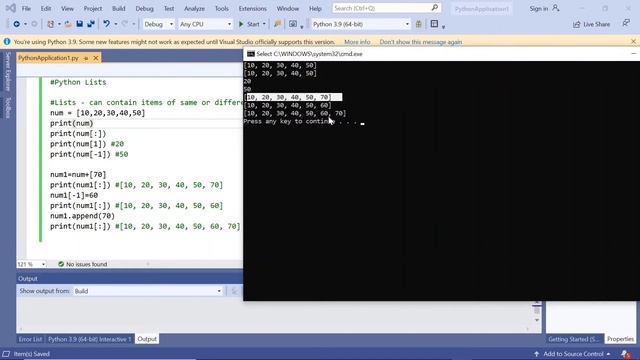Click the feedback icon at top right
This screenshot has width=640, height=360.
tap(626, 24)
